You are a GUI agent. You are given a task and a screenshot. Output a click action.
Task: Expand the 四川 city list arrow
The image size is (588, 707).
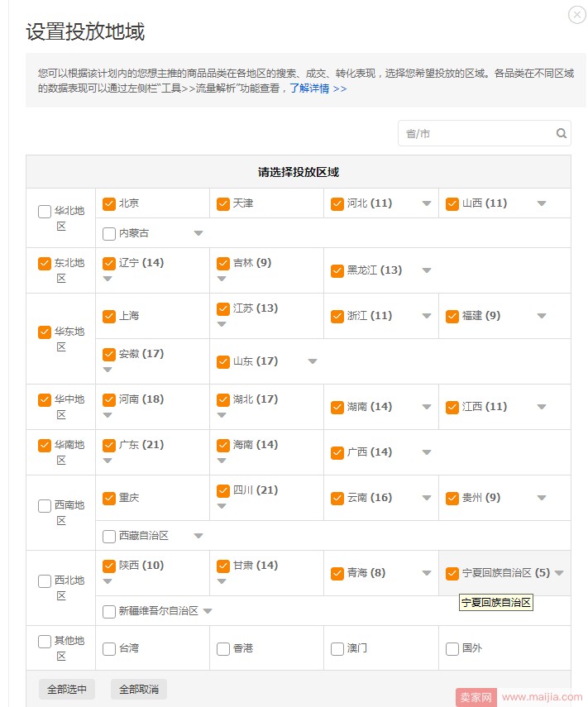[x=222, y=506]
